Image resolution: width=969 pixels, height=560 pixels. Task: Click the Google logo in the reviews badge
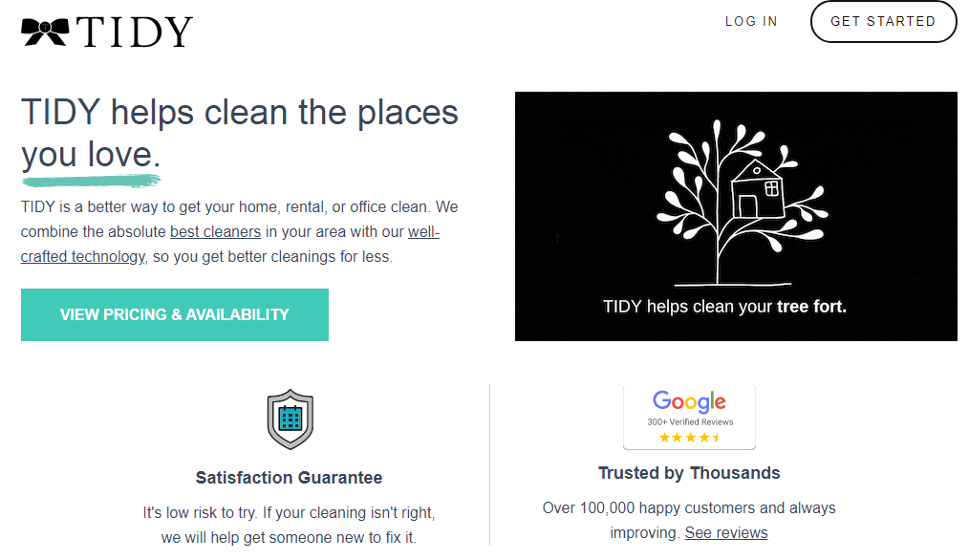[x=689, y=401]
